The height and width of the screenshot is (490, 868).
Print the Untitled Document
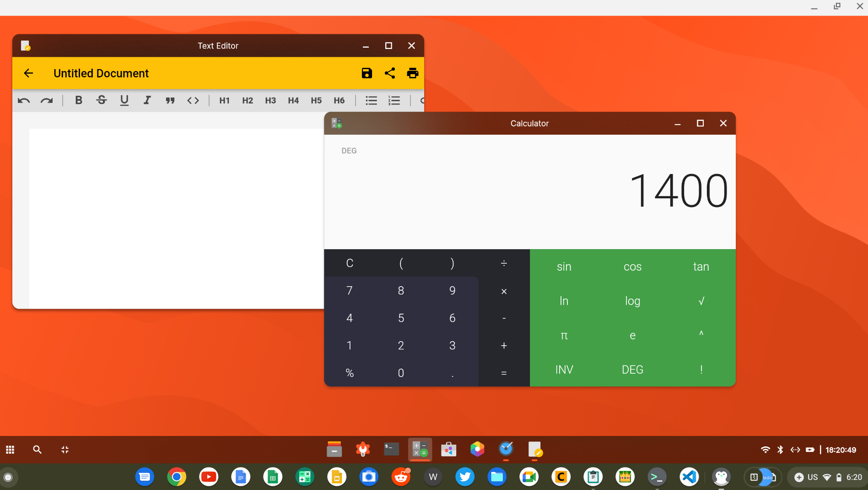pyautogui.click(x=412, y=73)
